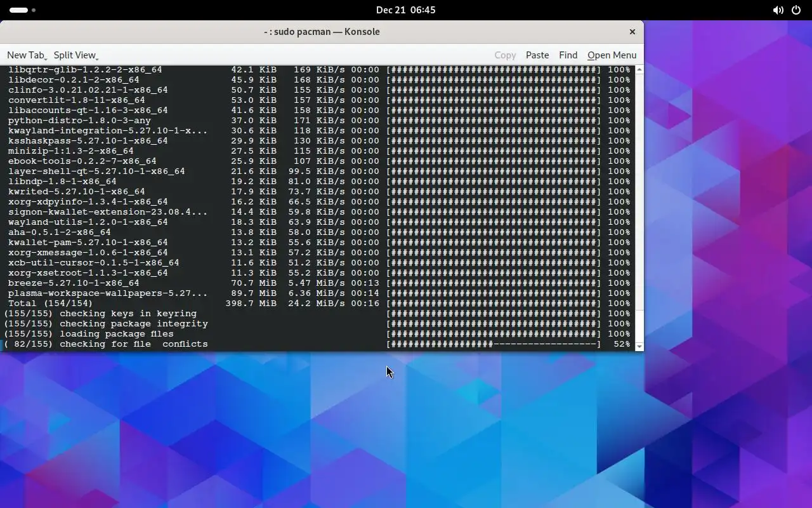This screenshot has width=812, height=508.
Task: Click the xcb-util-cursor-0.1.5-1-x86_64 line
Action: (x=319, y=263)
